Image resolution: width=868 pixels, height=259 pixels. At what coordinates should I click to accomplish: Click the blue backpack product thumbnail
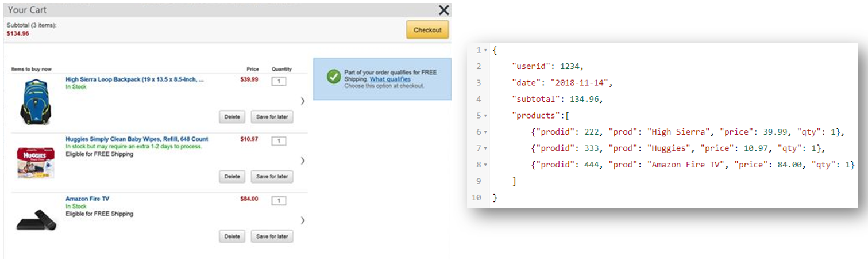(36, 102)
